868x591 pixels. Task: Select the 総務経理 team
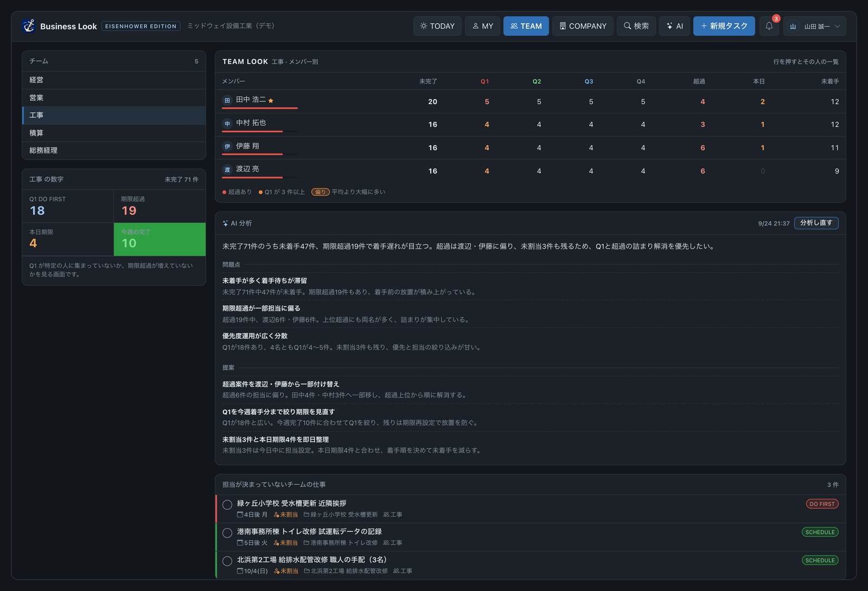coord(114,150)
